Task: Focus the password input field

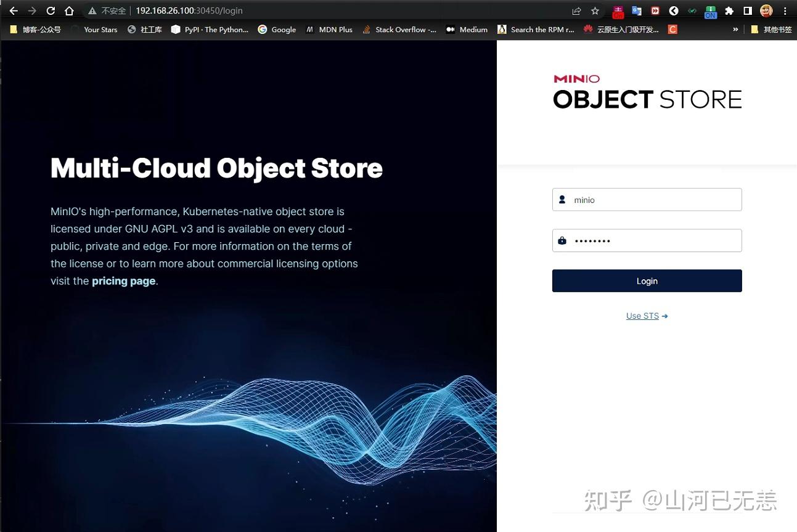Action: [x=647, y=240]
